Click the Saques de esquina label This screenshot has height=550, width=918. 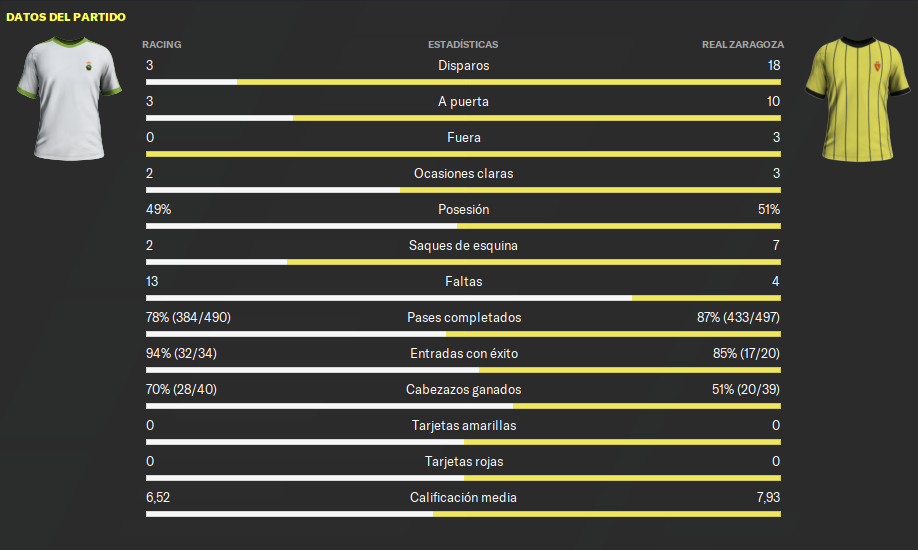pos(463,245)
